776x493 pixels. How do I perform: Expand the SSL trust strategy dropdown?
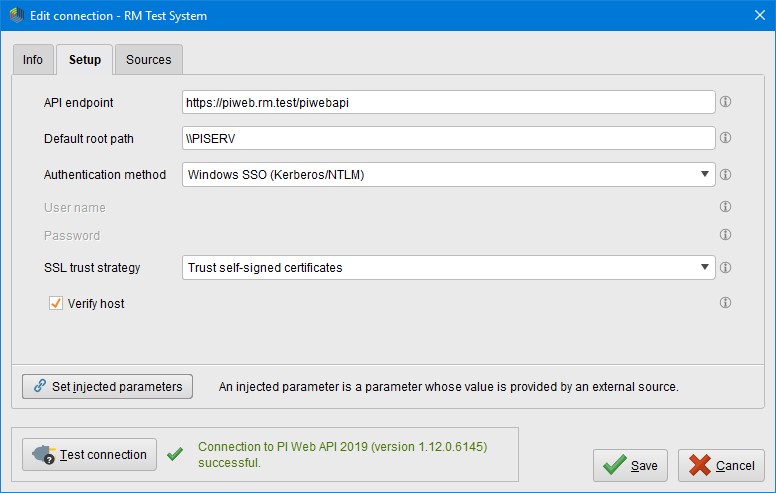(449, 268)
